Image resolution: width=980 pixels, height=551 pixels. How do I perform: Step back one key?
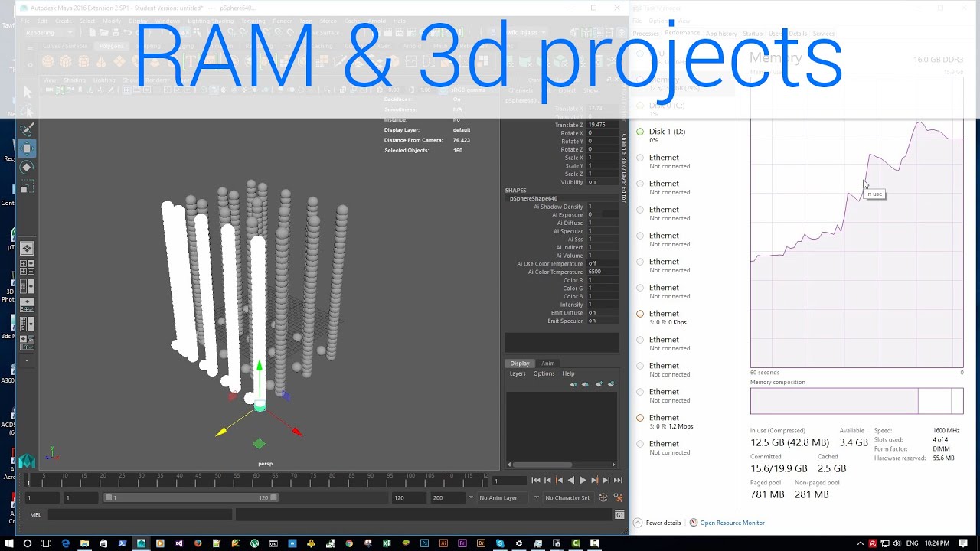click(559, 480)
